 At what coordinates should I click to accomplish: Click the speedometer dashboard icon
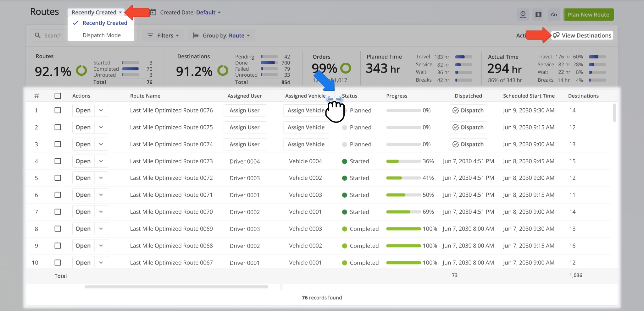[x=554, y=14]
